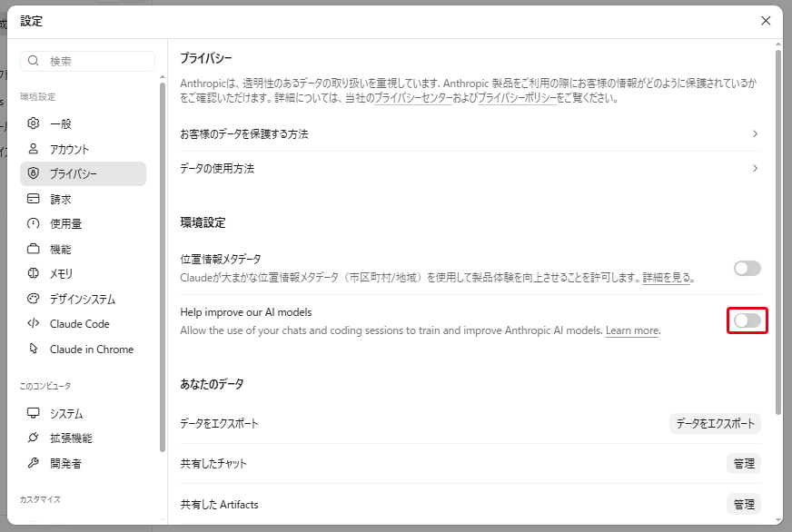This screenshot has height=532, width=792.
Task: Open the プライバシーセンター link
Action: [x=413, y=98]
